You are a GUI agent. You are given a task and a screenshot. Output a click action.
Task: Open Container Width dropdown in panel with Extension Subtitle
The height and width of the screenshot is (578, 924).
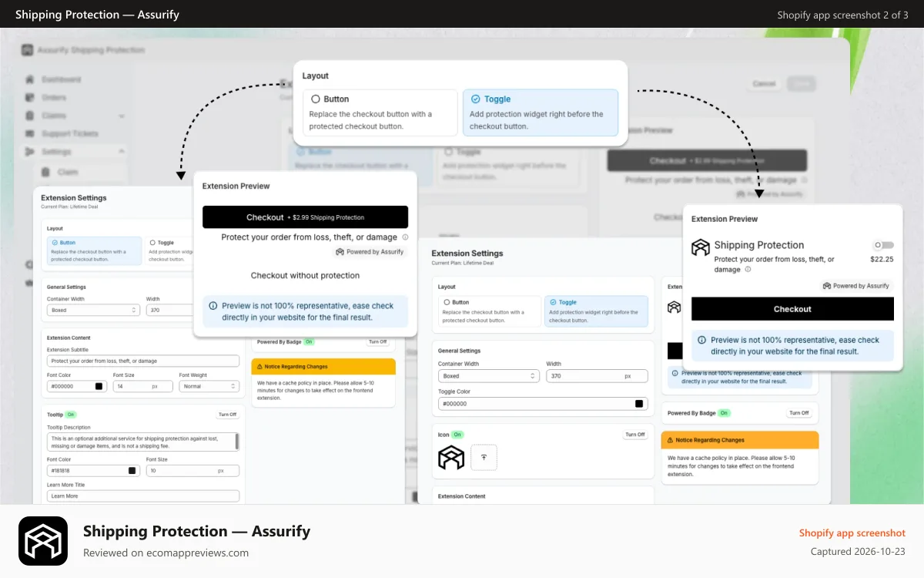click(93, 310)
